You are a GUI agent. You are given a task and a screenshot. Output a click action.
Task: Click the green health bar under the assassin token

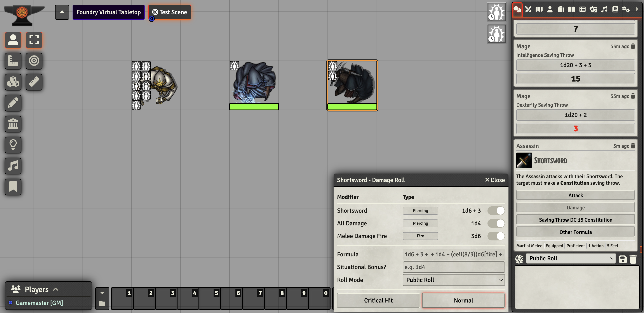pos(352,107)
